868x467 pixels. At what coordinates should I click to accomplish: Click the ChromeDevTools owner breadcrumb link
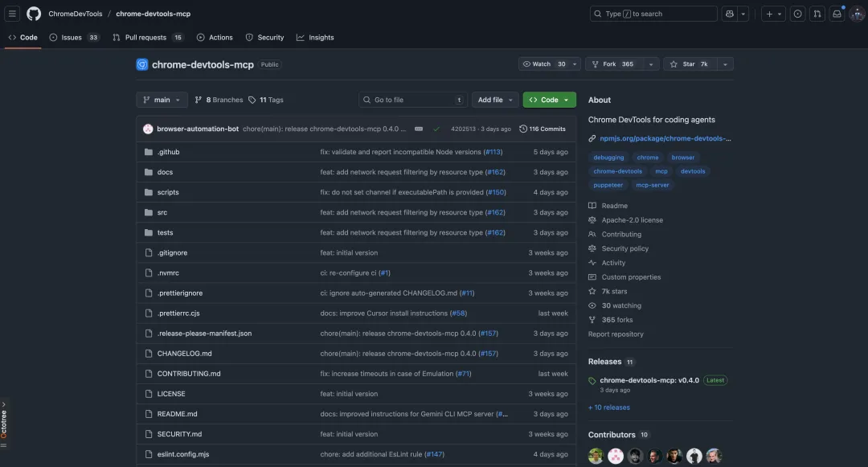(76, 14)
